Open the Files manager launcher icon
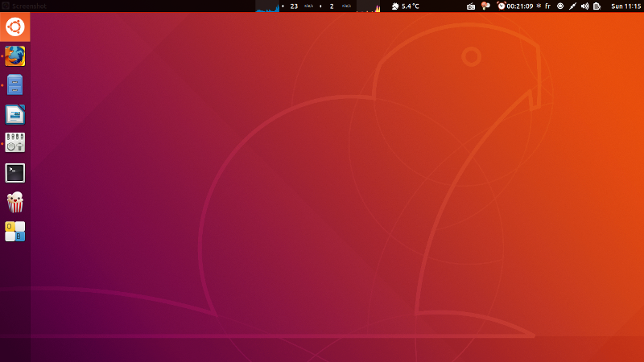This screenshot has height=362, width=644. (x=14, y=85)
